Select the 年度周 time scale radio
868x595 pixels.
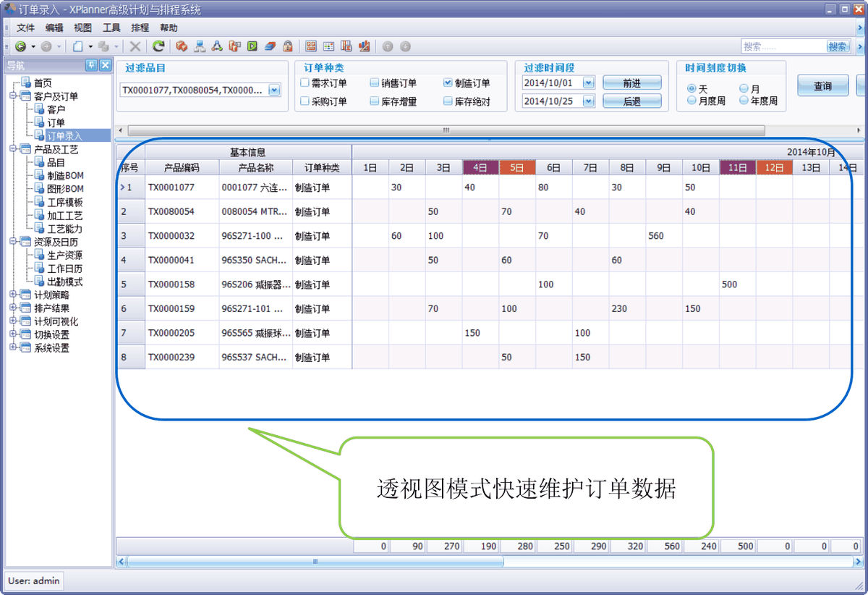(x=744, y=101)
